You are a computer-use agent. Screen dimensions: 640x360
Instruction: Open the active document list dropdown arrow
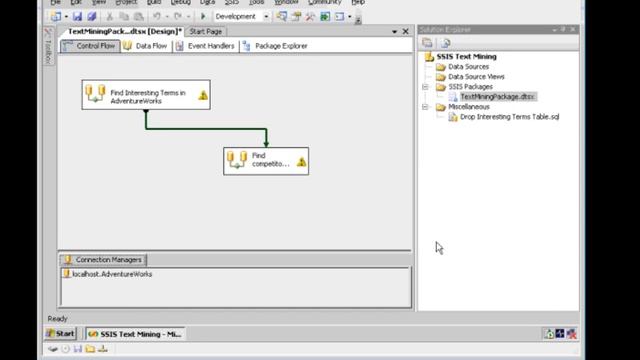394,31
